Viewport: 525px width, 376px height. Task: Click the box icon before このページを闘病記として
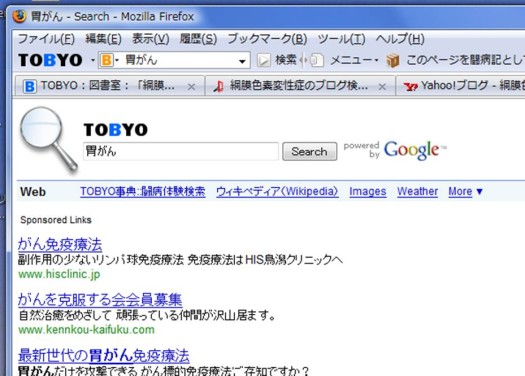click(393, 61)
